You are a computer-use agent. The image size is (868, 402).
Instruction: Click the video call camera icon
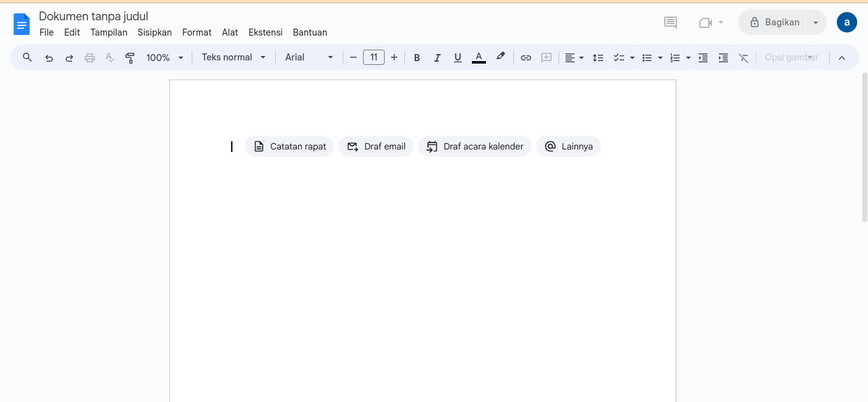pos(705,23)
